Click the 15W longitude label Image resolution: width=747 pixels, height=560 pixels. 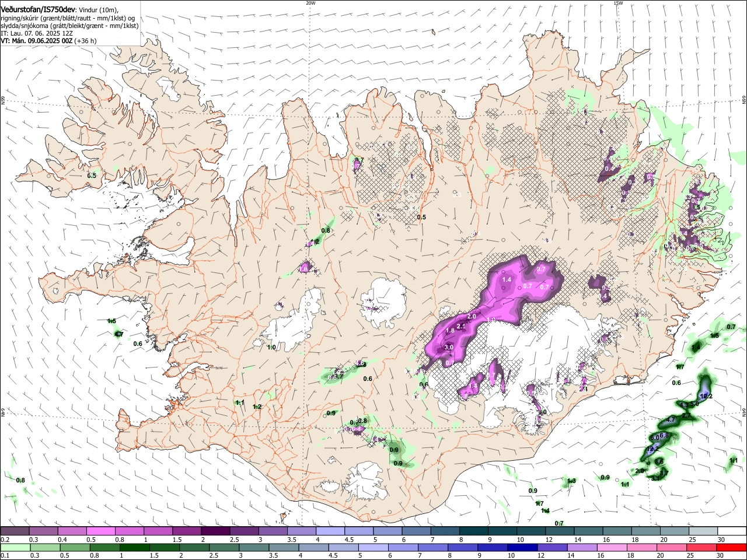(618, 2)
